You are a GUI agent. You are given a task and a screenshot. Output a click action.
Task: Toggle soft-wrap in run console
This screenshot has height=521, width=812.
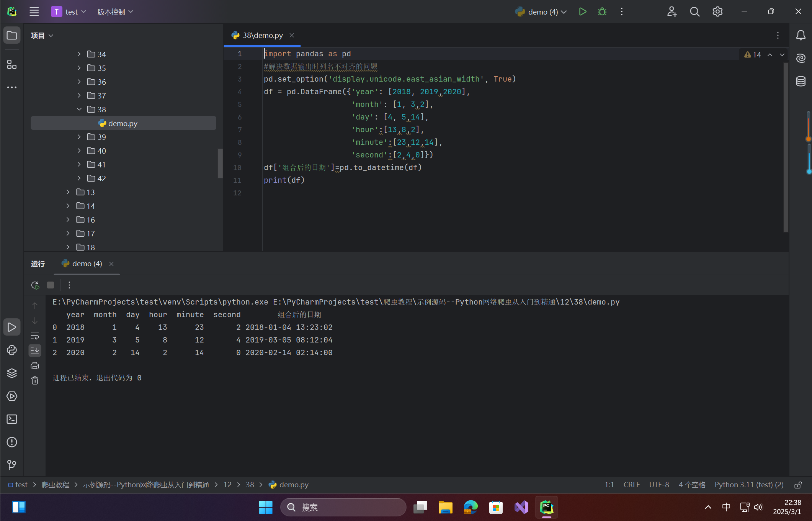(x=35, y=336)
